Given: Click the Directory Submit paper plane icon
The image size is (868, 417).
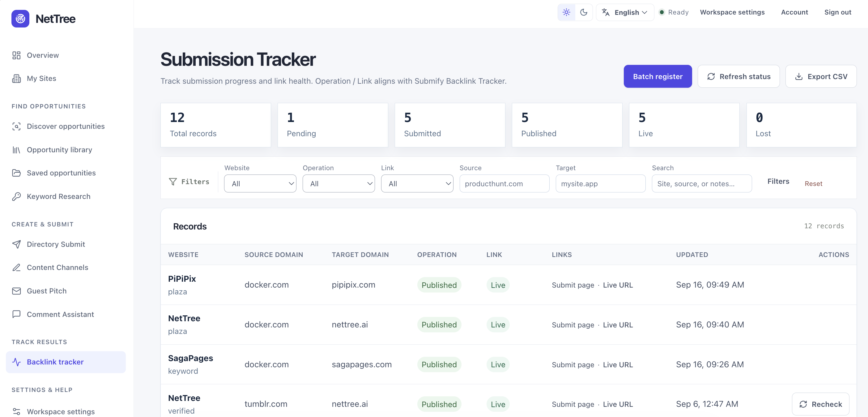Looking at the screenshot, I should click(x=16, y=244).
